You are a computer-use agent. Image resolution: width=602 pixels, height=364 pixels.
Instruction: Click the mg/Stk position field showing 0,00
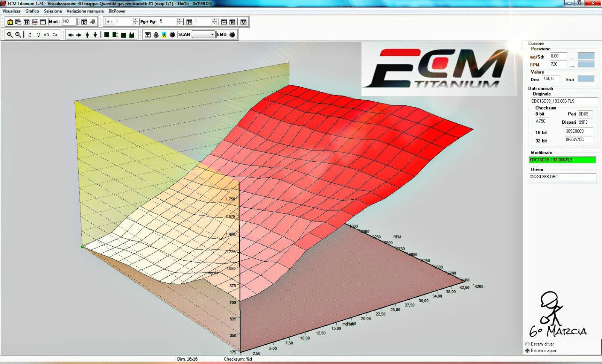[558, 56]
